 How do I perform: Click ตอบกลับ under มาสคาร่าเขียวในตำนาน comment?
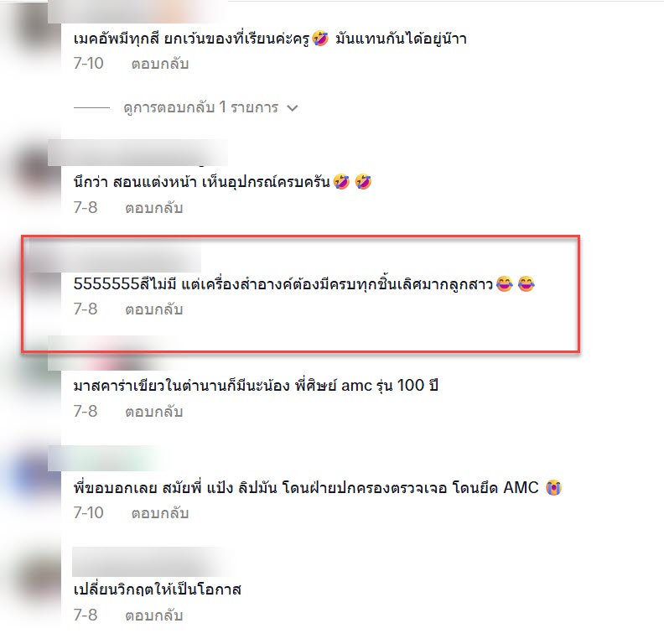153,412
